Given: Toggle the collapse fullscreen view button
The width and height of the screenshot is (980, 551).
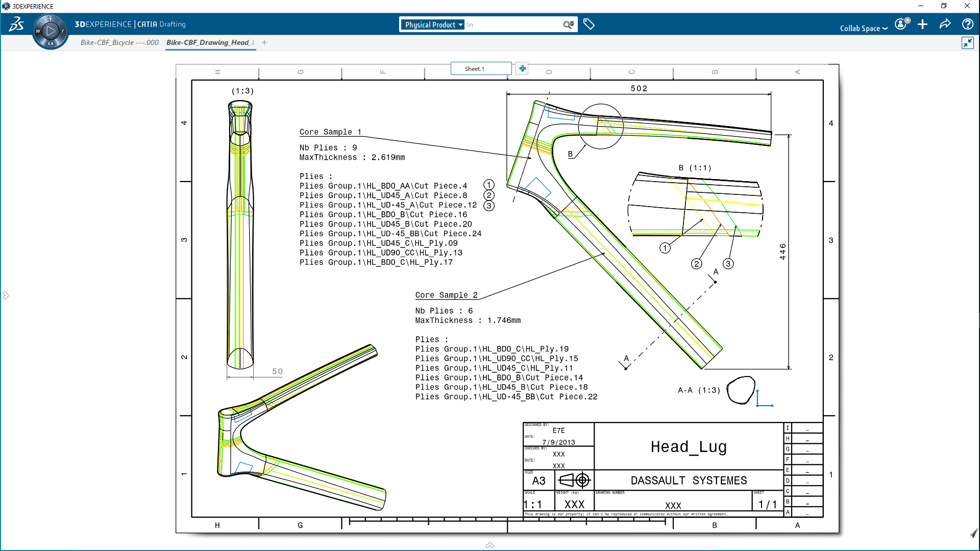Looking at the screenshot, I should coord(967,43).
